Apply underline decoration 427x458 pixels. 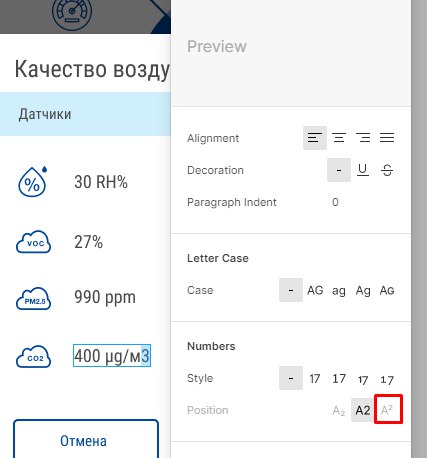363,170
